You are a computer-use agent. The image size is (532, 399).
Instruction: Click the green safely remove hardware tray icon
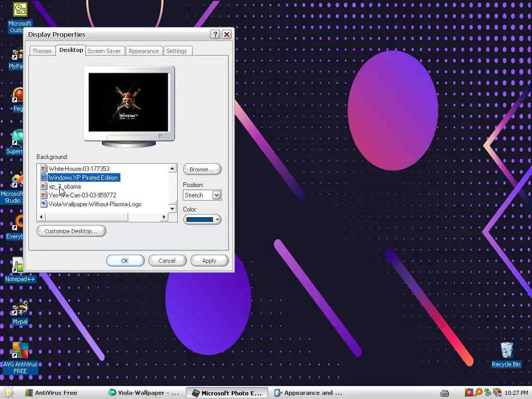487,393
